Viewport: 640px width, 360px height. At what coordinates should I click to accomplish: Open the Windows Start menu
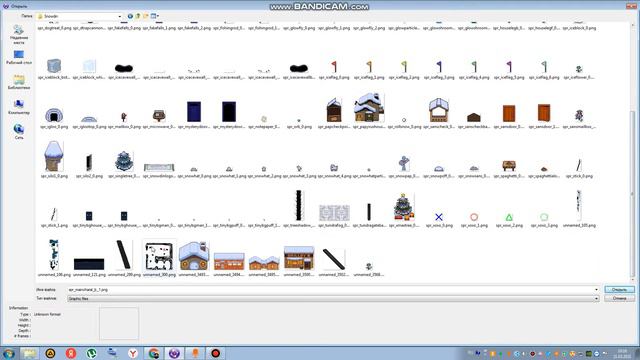[8, 353]
